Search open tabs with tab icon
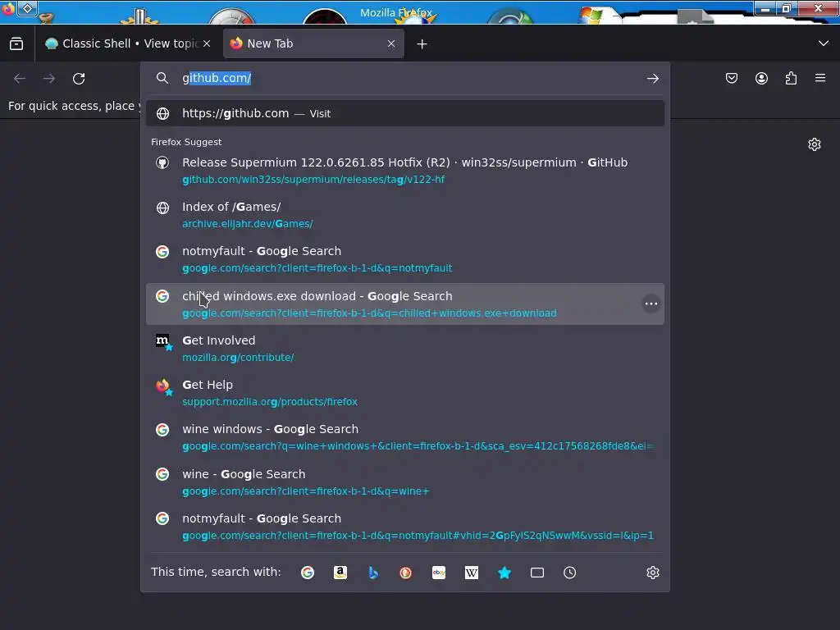Screen dimensions: 840x630 coord(537,573)
